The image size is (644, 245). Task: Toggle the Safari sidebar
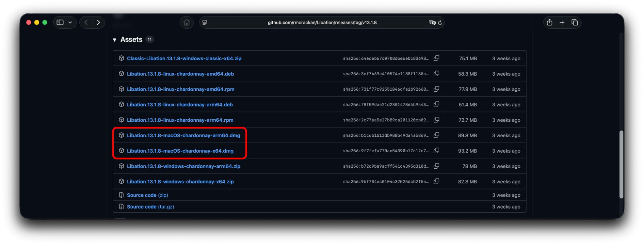pos(60,22)
